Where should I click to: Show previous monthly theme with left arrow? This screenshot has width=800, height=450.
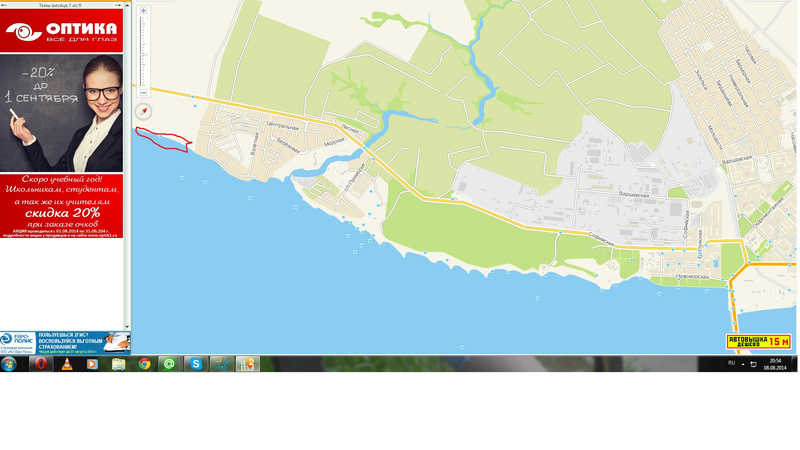5,5
